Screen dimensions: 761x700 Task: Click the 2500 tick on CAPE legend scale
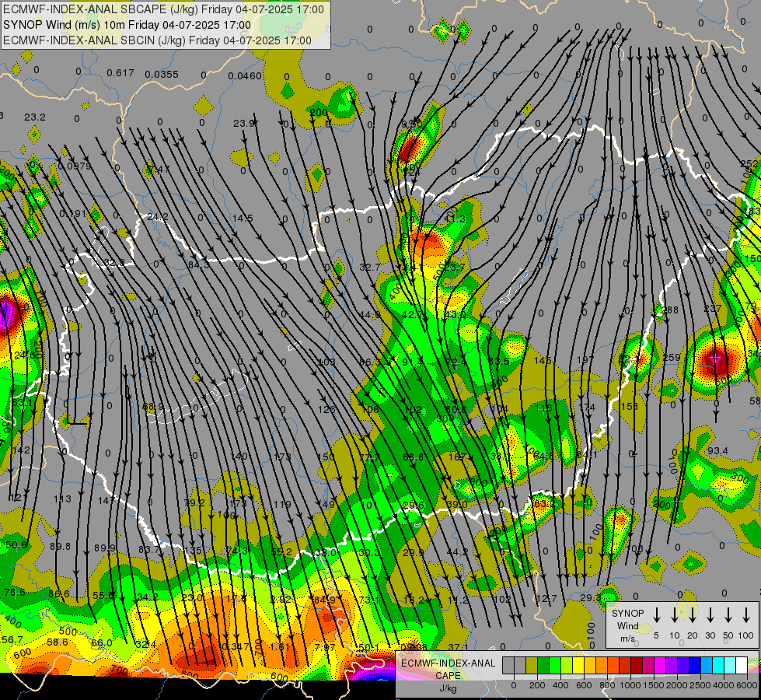point(700,685)
